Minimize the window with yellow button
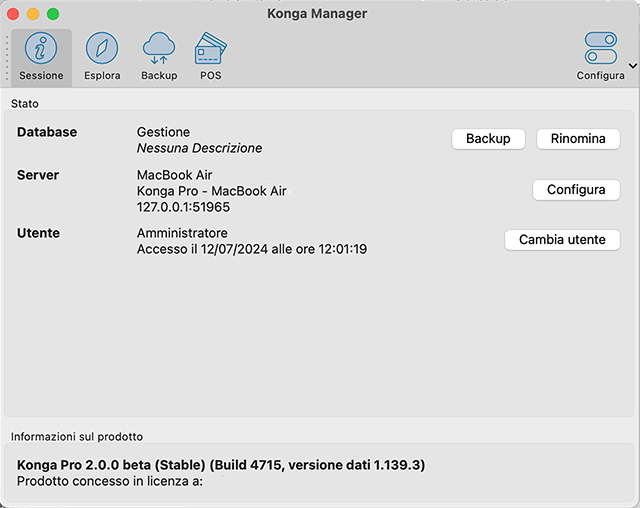Screen dimensions: 640x508 (33, 14)
